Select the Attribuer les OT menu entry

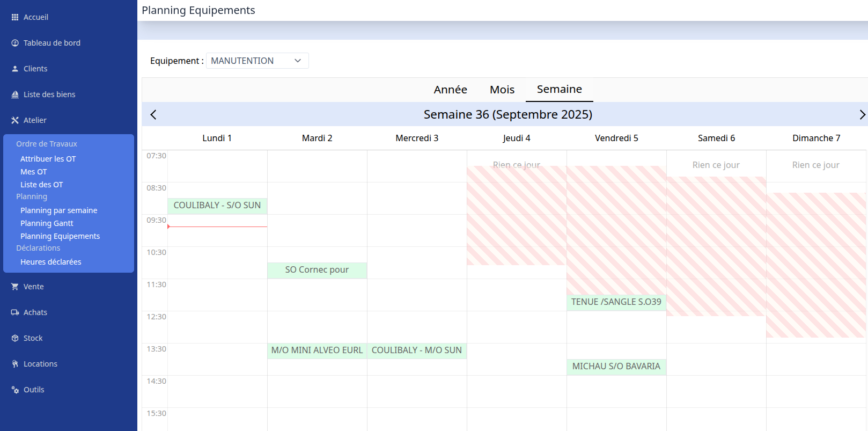click(48, 159)
